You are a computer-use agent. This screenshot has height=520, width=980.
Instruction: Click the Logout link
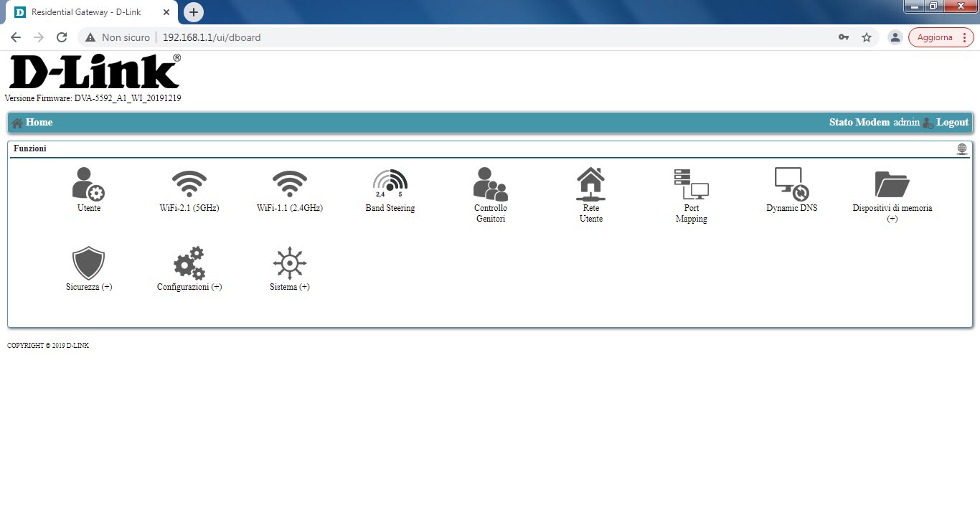pos(952,123)
